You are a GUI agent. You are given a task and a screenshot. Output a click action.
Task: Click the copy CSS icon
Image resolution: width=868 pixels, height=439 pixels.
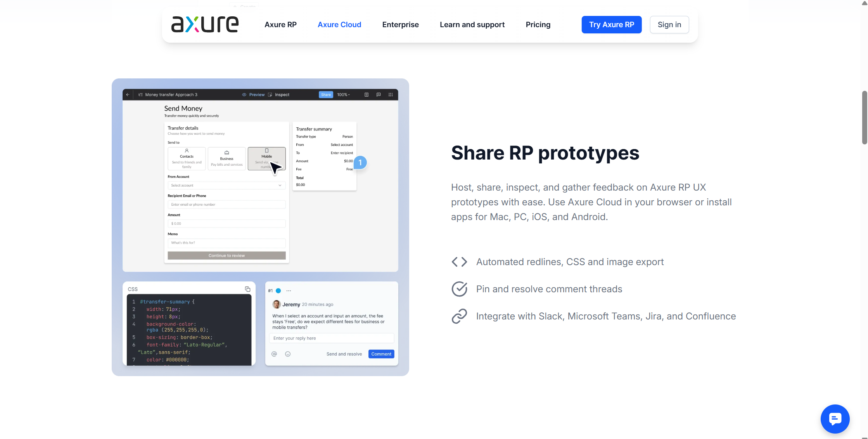[x=247, y=289]
